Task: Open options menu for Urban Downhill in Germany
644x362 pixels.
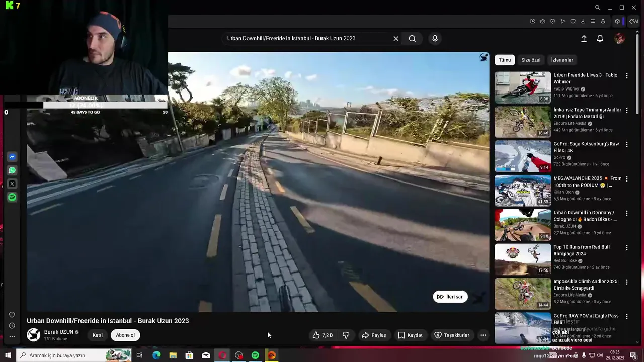Action: click(626, 213)
